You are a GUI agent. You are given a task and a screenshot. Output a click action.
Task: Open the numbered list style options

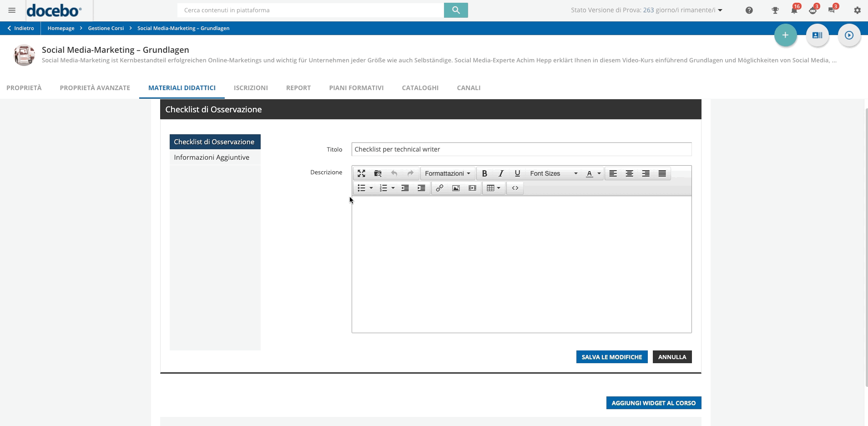click(394, 188)
